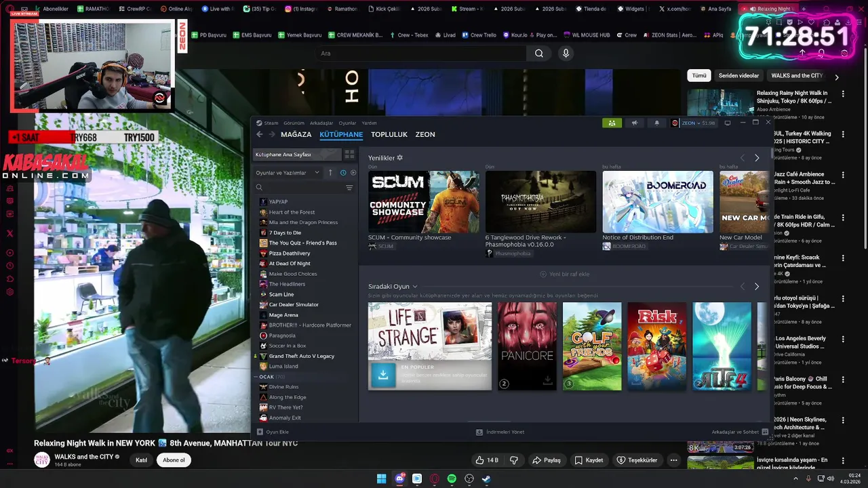Switch to MAĞAZA tab
Viewport: 868px width, 488px height.
296,134
